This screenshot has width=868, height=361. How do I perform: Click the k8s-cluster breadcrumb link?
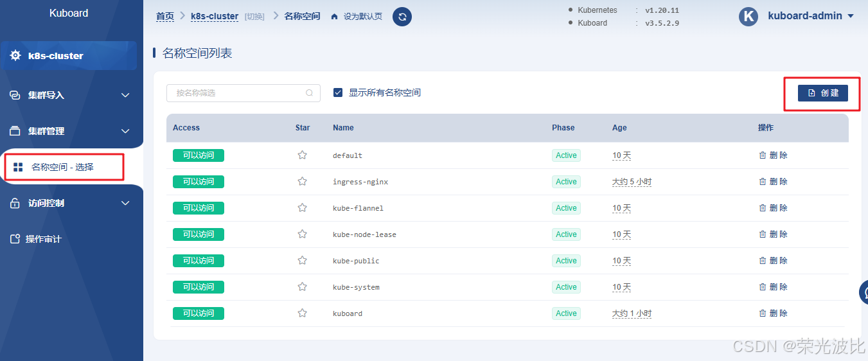point(215,16)
